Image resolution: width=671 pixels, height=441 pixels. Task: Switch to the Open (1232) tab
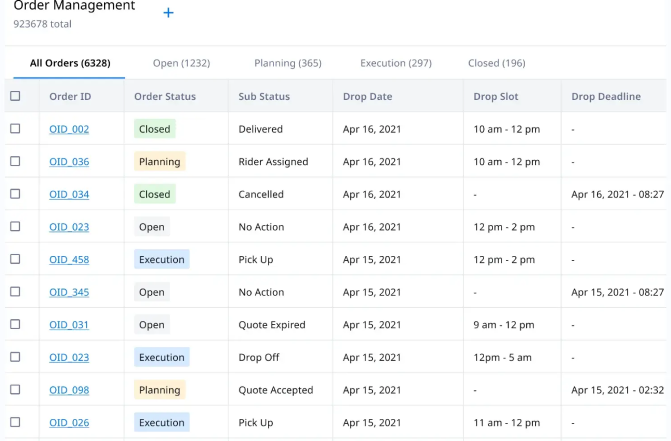click(181, 63)
